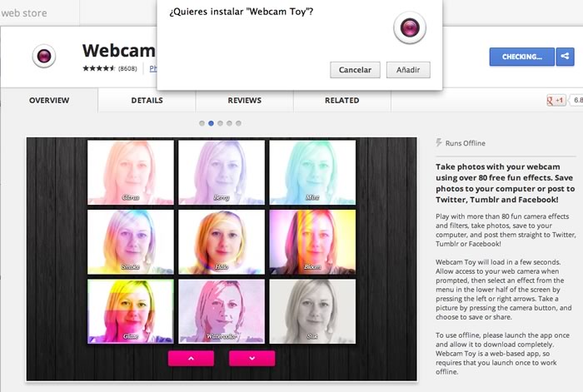This screenshot has width=583, height=392.
Task: Click the Webcam Toy icon in install dialog
Action: pyautogui.click(x=410, y=27)
